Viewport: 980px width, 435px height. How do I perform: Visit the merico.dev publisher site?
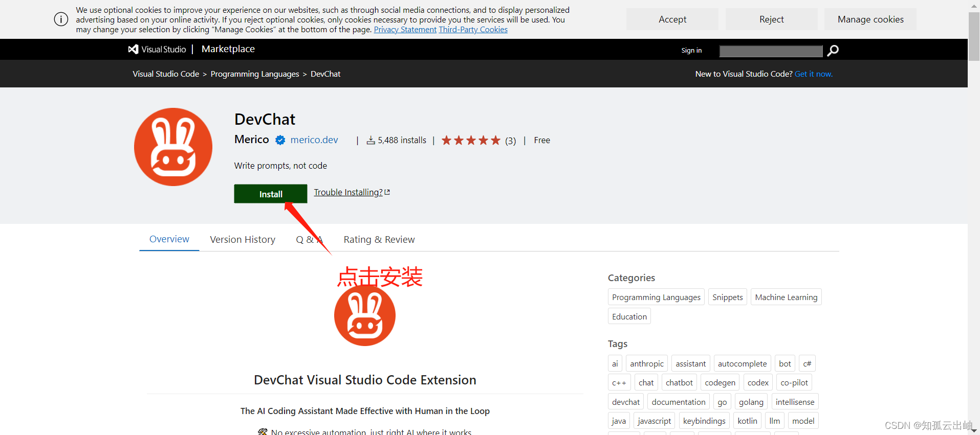click(314, 140)
